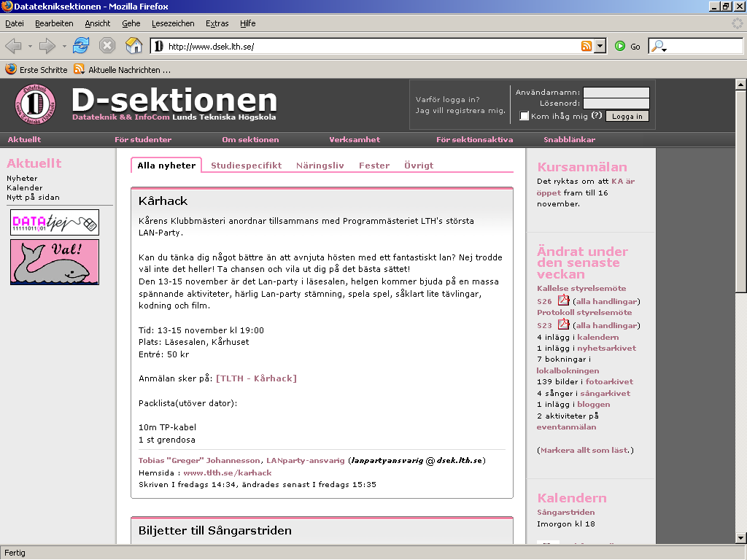Viewport: 747px width, 560px height.
Task: Click the URL address bar field
Action: pyautogui.click(x=371, y=46)
